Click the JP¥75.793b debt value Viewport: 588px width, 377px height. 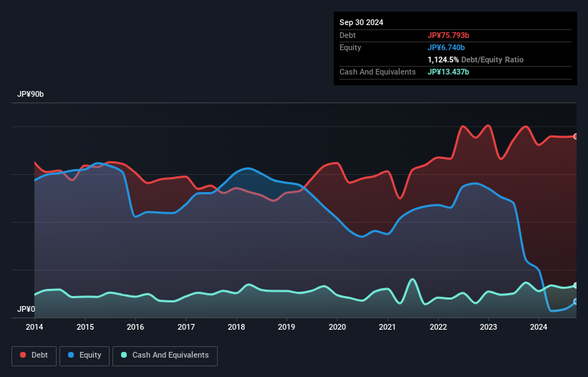pos(448,35)
